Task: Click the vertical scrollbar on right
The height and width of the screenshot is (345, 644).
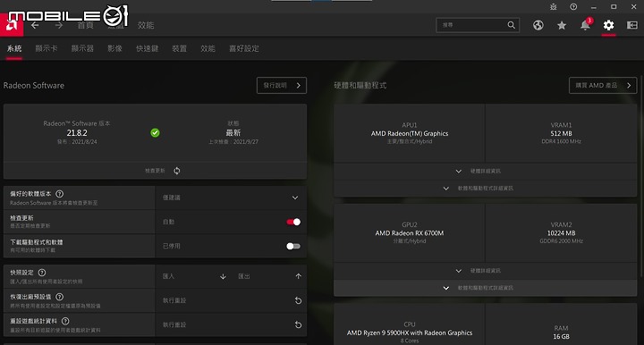Action: point(640,176)
